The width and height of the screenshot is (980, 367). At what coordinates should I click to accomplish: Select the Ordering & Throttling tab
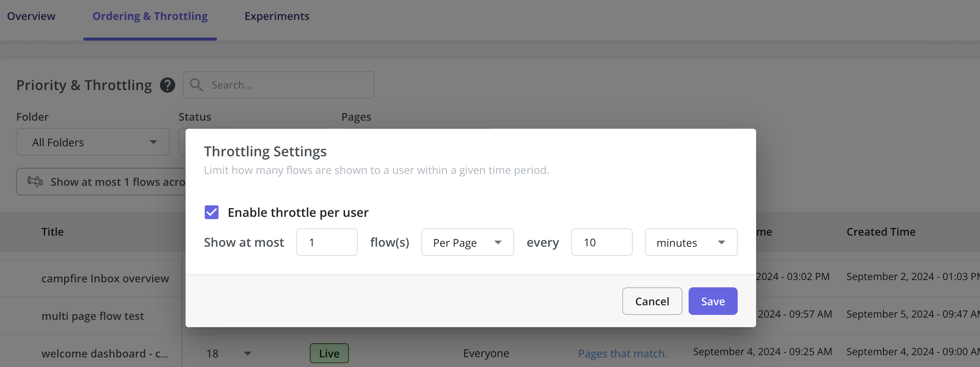(150, 16)
